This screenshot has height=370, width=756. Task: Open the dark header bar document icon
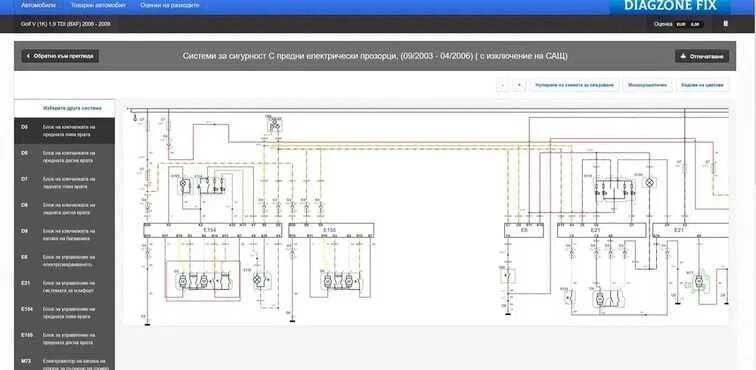[x=726, y=23]
